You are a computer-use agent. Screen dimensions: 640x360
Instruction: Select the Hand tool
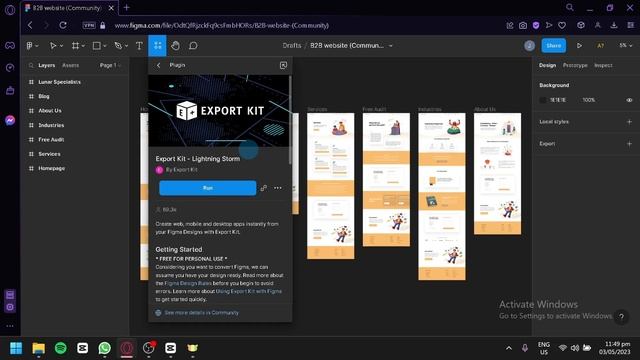(176, 46)
